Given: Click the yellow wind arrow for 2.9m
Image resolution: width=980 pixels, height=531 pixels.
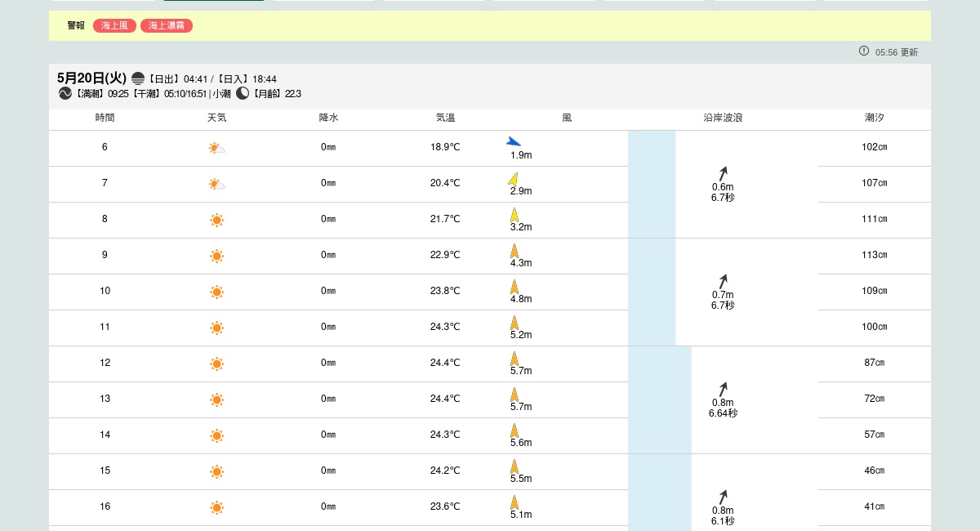Looking at the screenshot, I should pyautogui.click(x=513, y=179).
